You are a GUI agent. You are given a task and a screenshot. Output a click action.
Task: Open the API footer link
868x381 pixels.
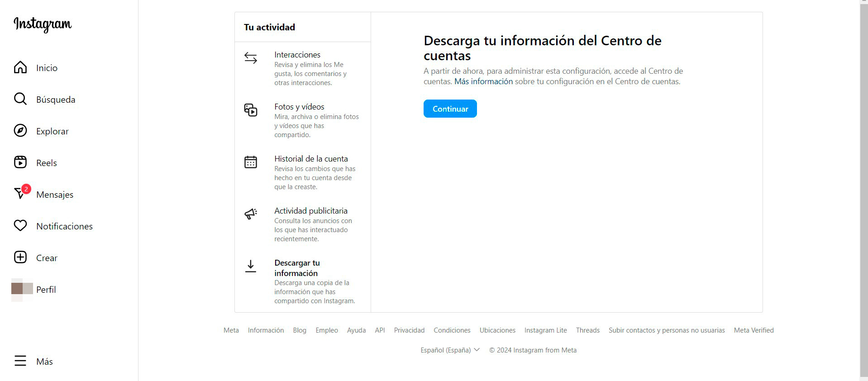point(380,330)
